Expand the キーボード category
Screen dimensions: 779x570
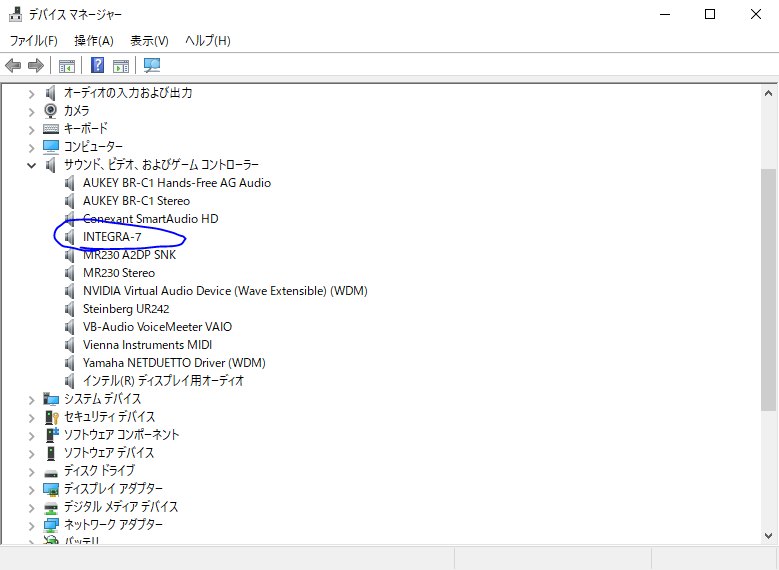point(31,130)
